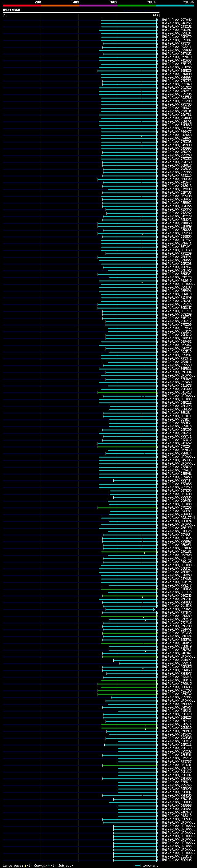
Task: Click the query end position 414
Action: 155,15
